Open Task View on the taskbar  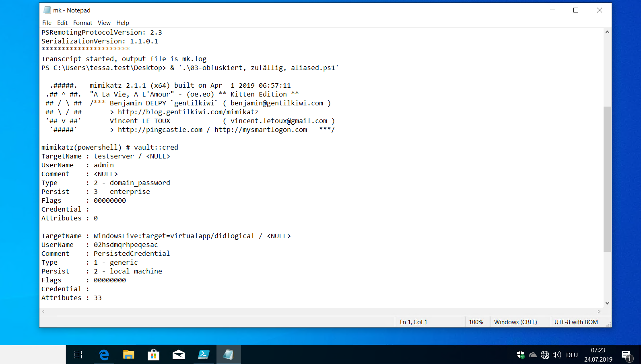(78, 354)
